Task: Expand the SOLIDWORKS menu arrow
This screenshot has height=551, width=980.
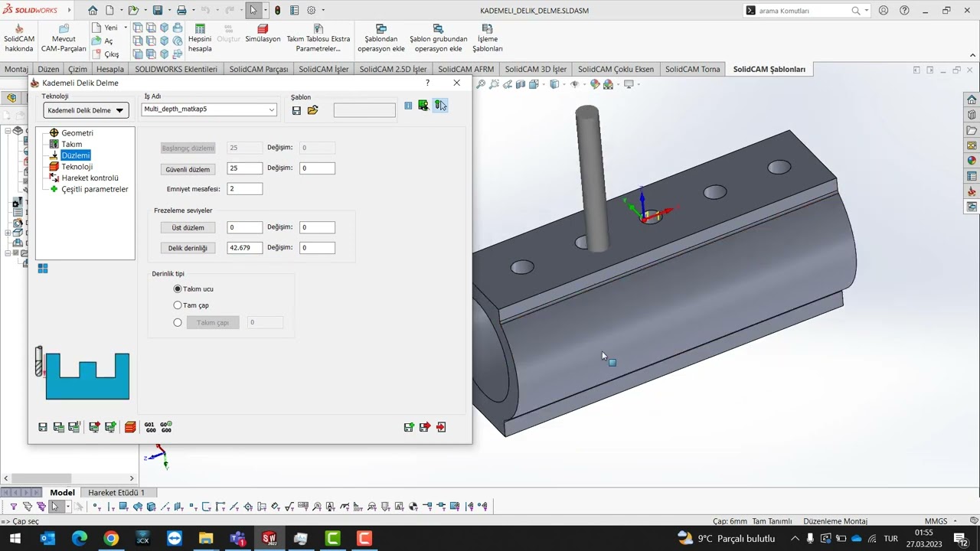Action: coord(70,11)
